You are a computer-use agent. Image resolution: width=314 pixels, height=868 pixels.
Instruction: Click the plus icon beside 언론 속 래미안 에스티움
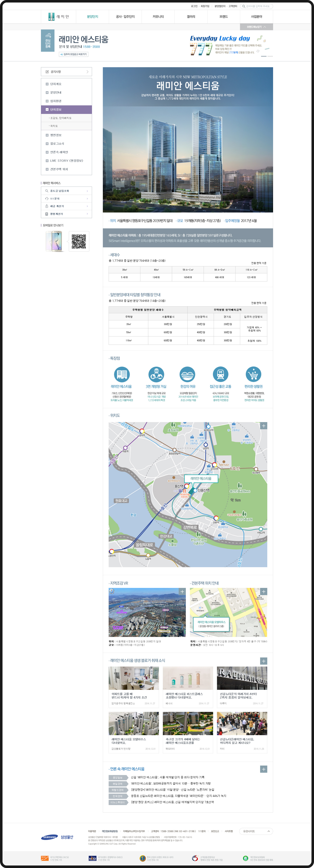pos(263,769)
